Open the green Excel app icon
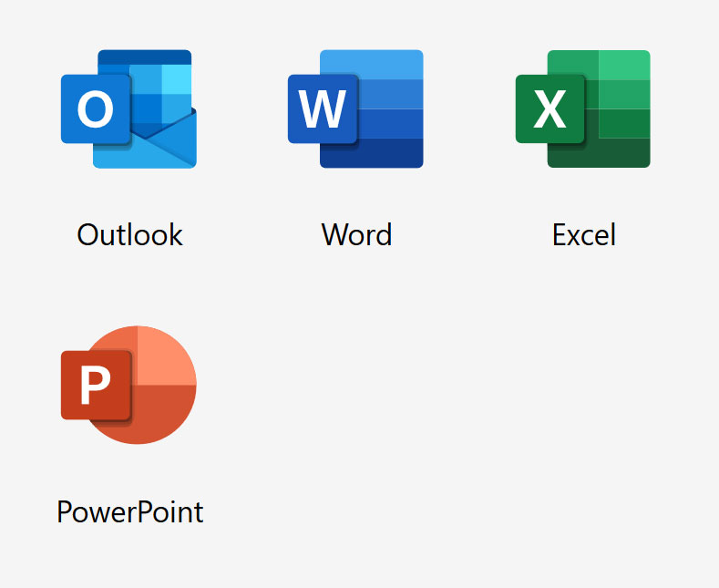 click(583, 109)
